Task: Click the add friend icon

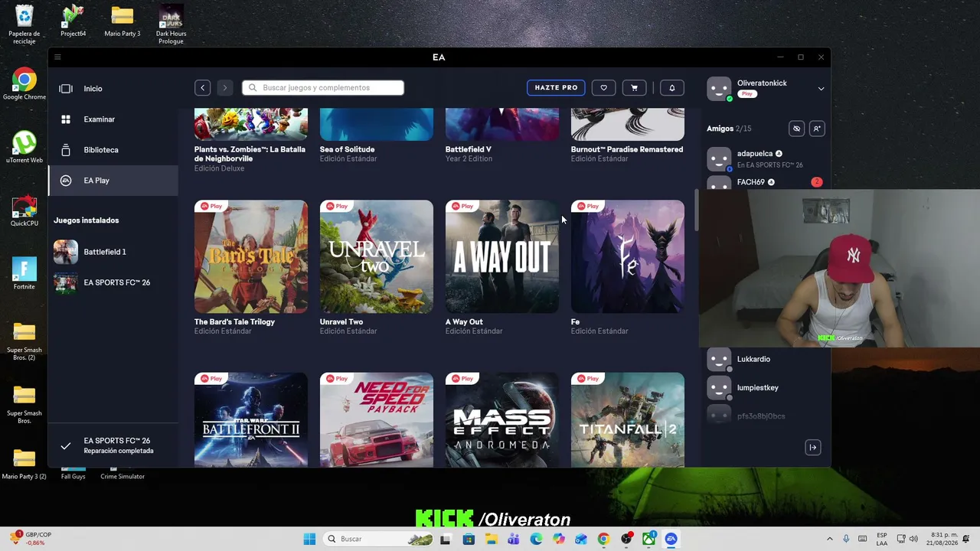Action: coord(817,129)
